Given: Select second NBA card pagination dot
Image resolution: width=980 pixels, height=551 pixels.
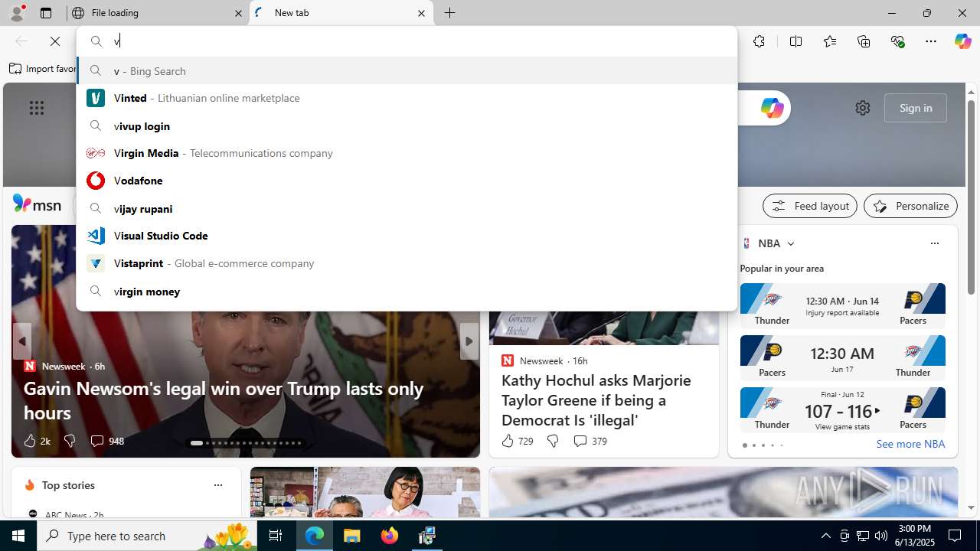Looking at the screenshot, I should tap(753, 445).
